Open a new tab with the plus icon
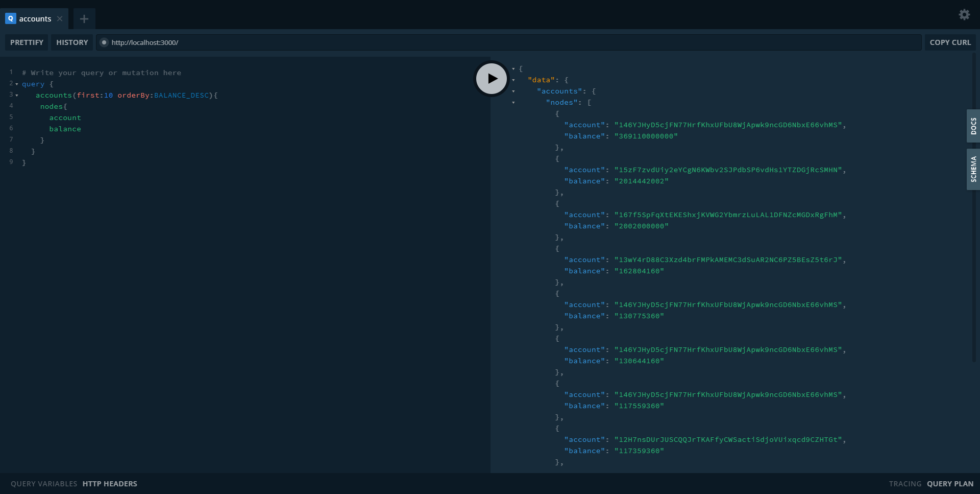This screenshot has width=980, height=494. [x=84, y=19]
